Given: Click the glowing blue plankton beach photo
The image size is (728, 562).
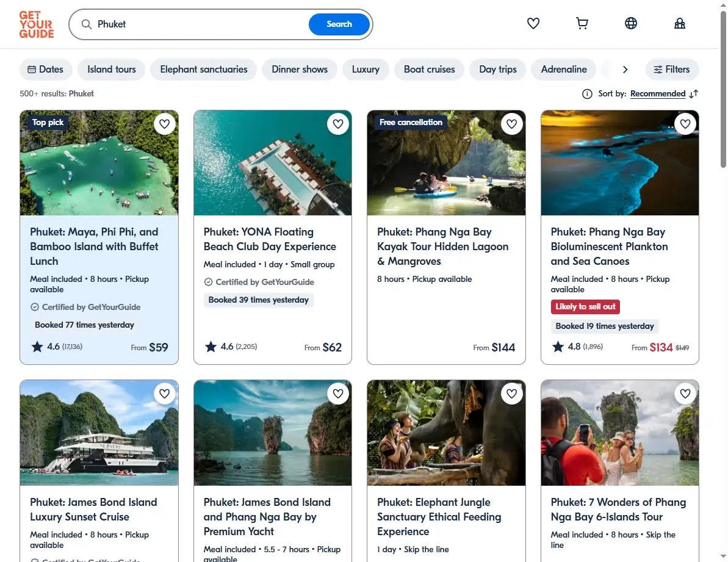Looking at the screenshot, I should [620, 163].
